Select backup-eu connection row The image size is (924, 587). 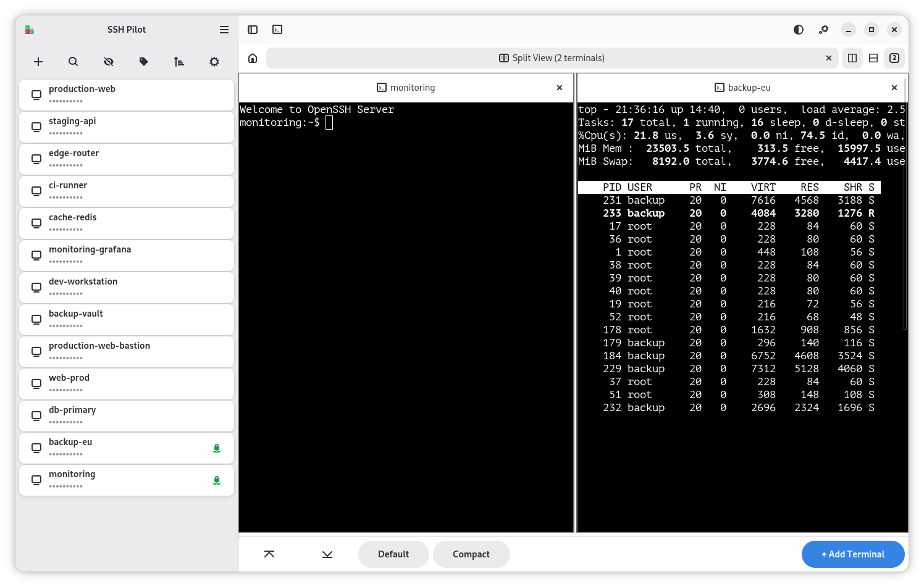tap(127, 448)
